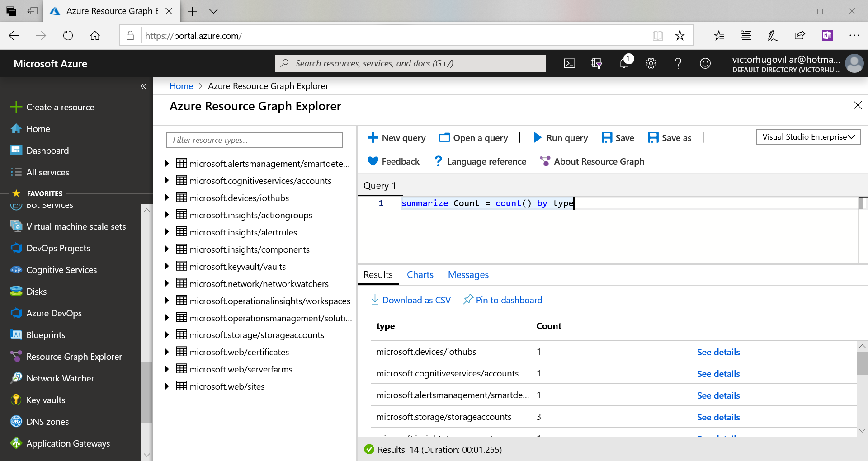Open notifications bell in Azure portal

click(x=624, y=63)
